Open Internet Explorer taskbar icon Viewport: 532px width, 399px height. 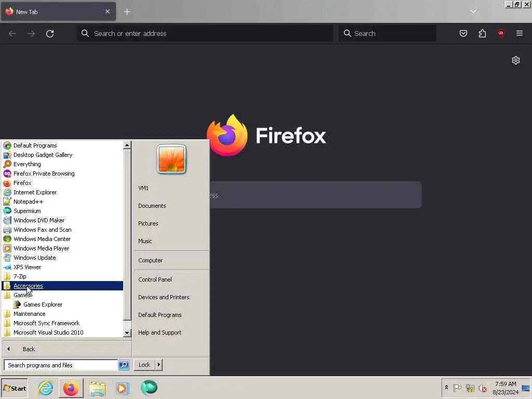pos(46,388)
